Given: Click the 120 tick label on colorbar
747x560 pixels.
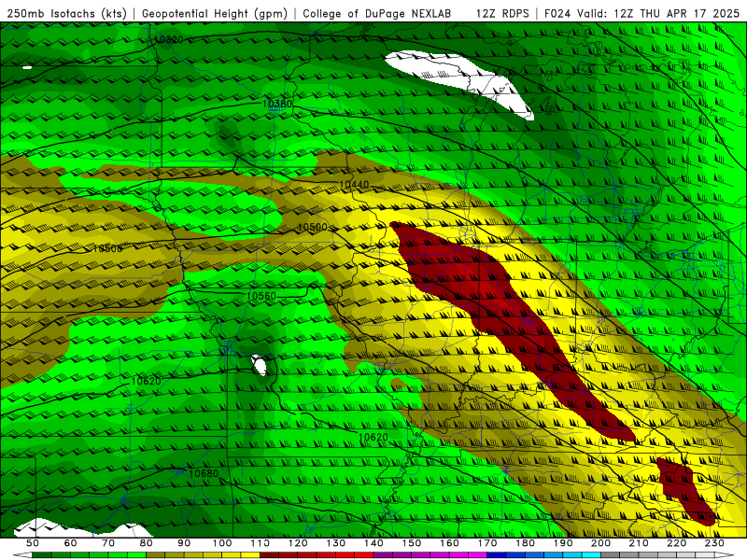Looking at the screenshot, I should tap(298, 543).
